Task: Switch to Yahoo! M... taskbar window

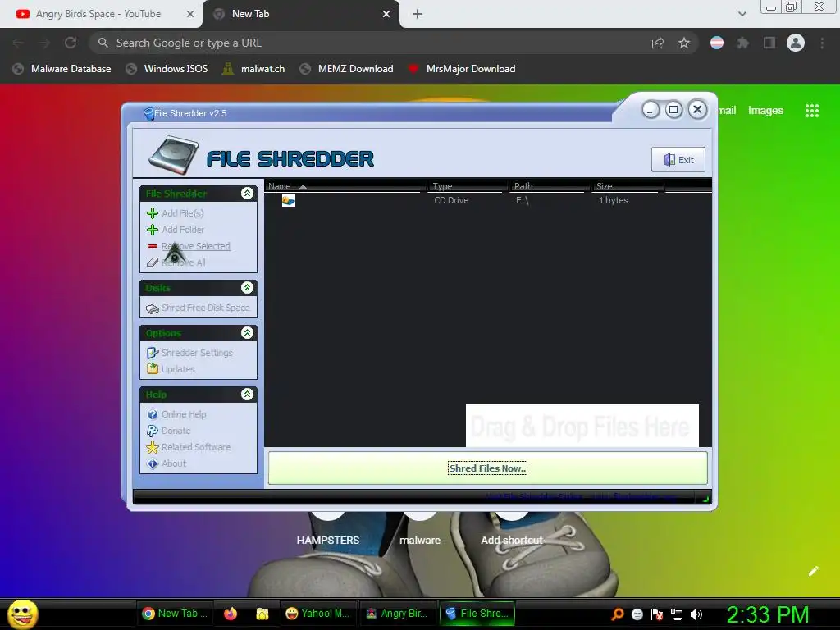Action: coord(317,614)
